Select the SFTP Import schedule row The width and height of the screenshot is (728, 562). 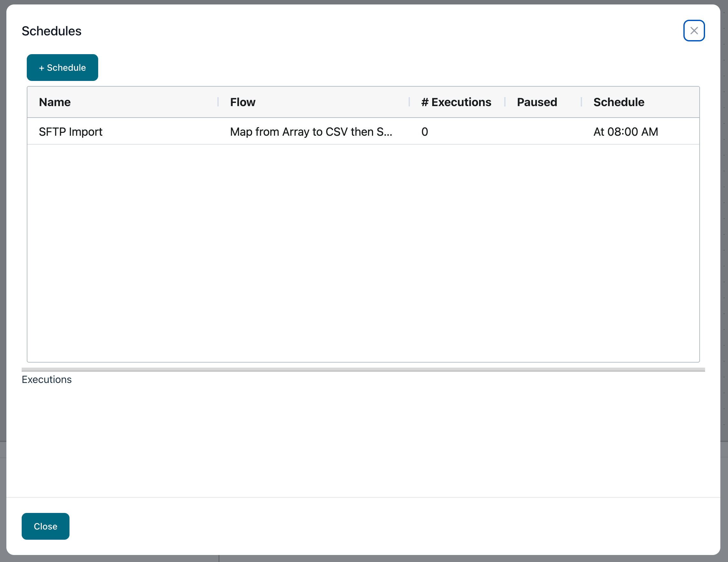[71, 132]
